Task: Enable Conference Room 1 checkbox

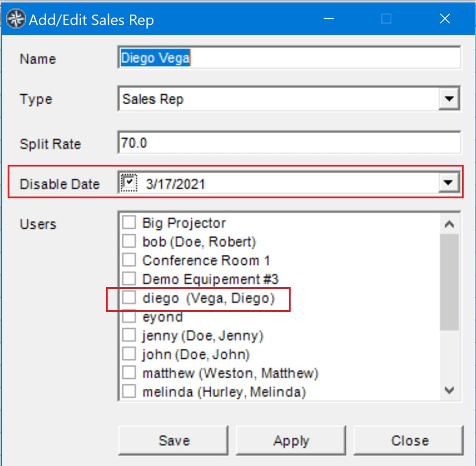Action: tap(129, 260)
